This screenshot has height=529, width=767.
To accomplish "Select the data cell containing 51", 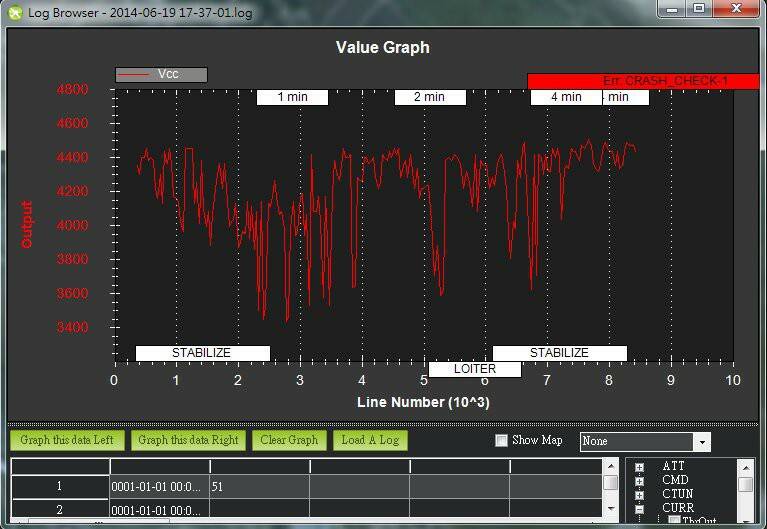I will click(x=258, y=486).
